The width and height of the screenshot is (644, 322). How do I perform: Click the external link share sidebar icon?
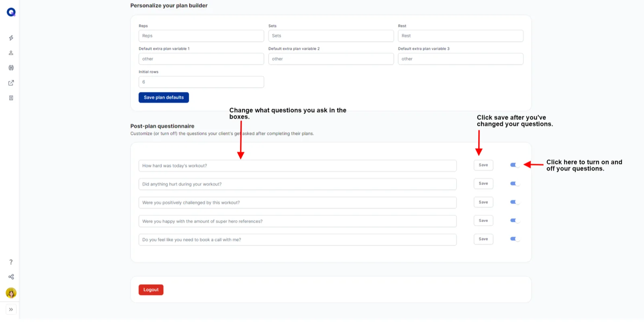tap(11, 83)
